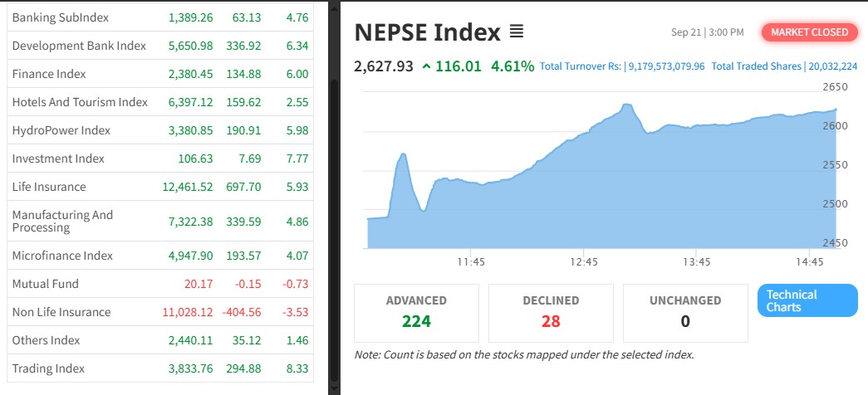
Task: Click the Unchanged stocks count box
Action: (x=685, y=313)
